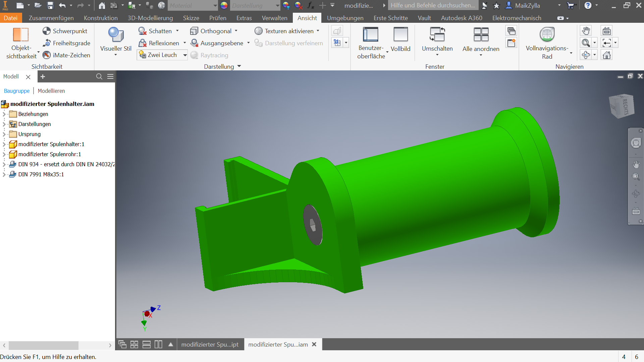Switch to the Konstruktion ribbon tab
644x362 pixels.
pyautogui.click(x=101, y=18)
